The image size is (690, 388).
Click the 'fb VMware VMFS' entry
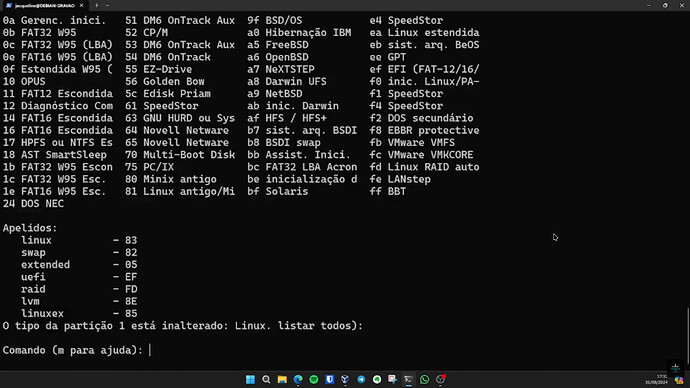click(x=412, y=143)
